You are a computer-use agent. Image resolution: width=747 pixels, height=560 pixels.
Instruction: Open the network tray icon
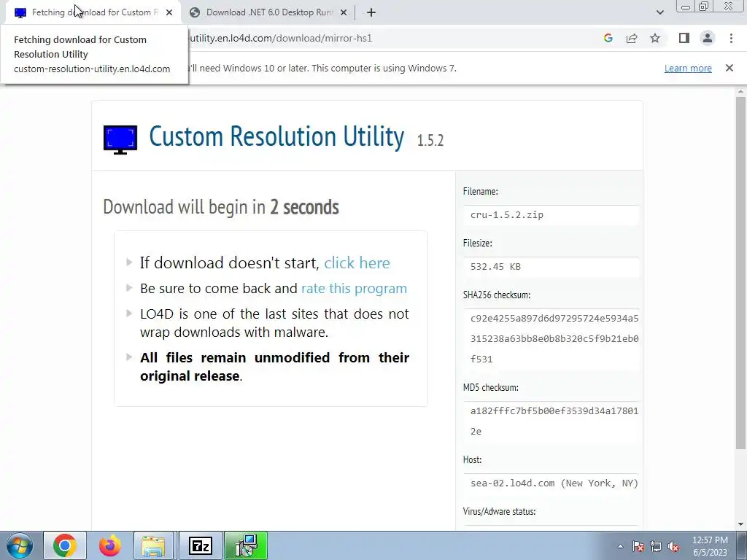(x=656, y=547)
